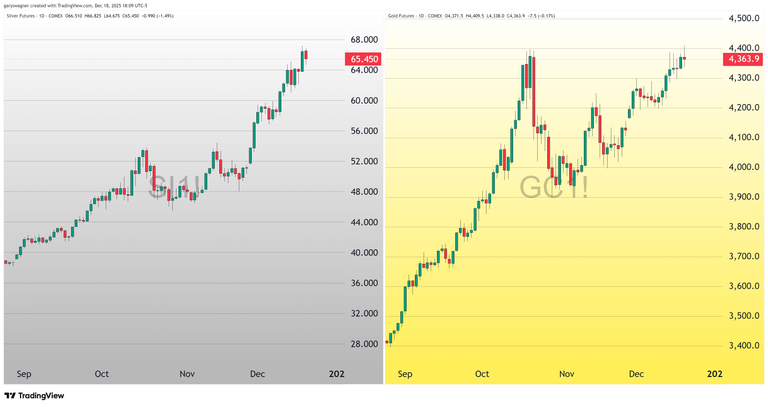Select Dec on the silver time axis
This screenshot has width=768, height=407.
click(x=257, y=374)
